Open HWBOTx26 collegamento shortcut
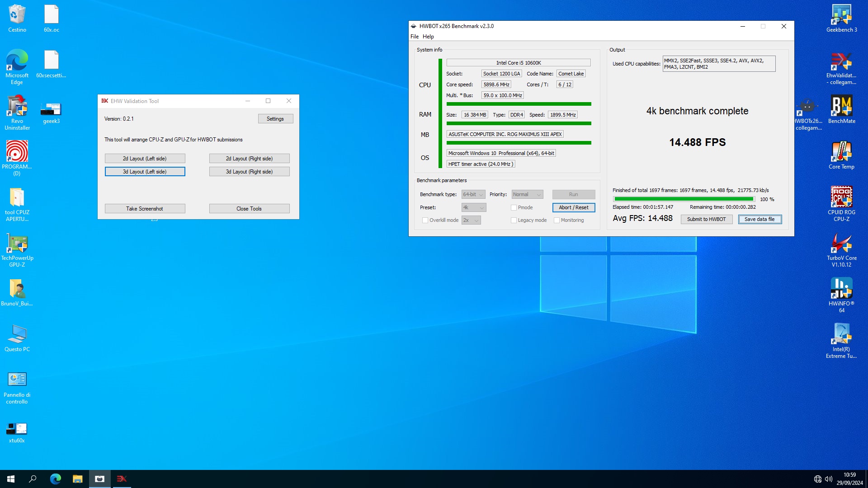 [x=809, y=115]
